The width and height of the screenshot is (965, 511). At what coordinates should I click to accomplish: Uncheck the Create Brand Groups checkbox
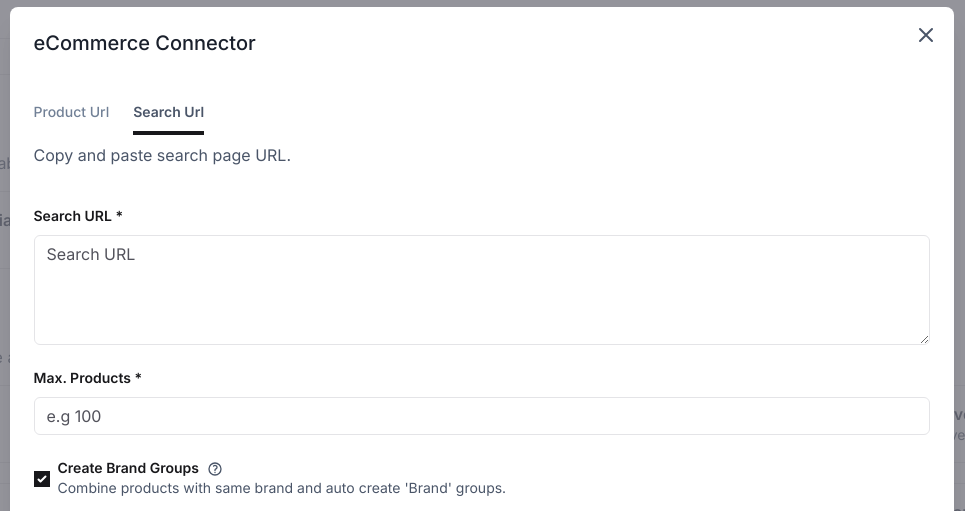click(42, 478)
